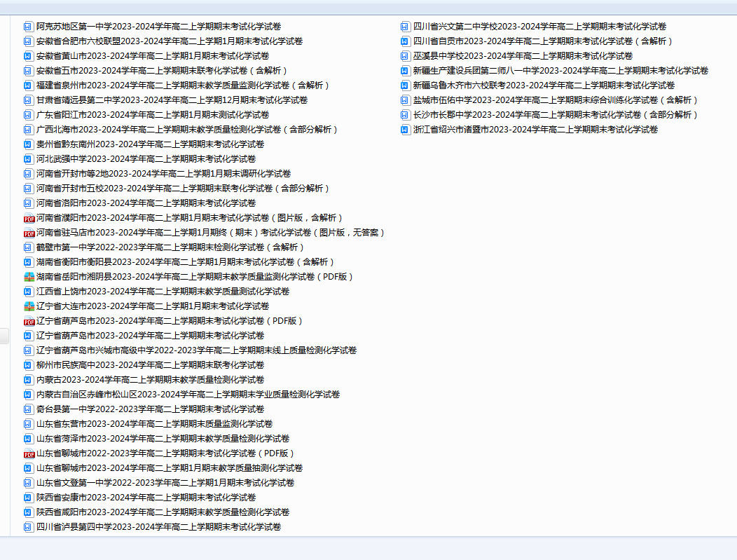Click the PDF icon for 辽宁省葫芦岛市 PDF版 file
This screenshot has height=560, width=737.
(x=29, y=321)
